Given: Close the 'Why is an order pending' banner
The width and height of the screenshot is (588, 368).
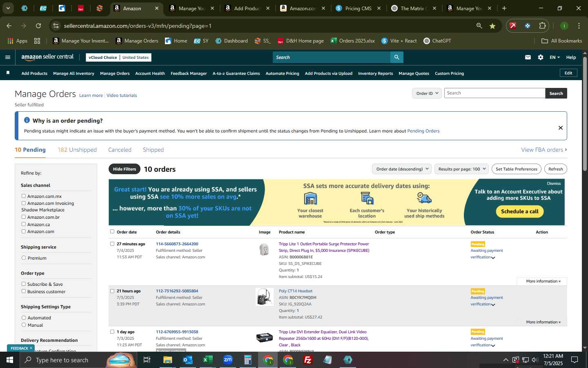Looking at the screenshot, I should [561, 128].
